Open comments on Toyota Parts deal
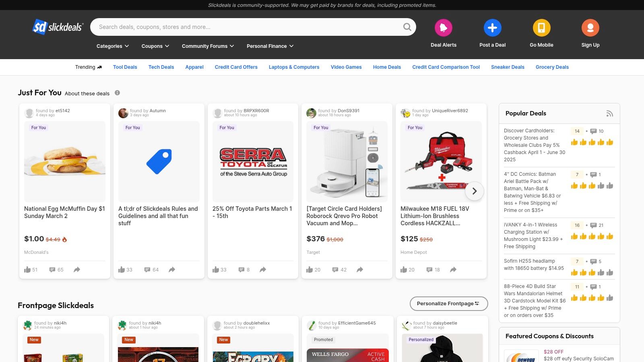 tap(242, 270)
